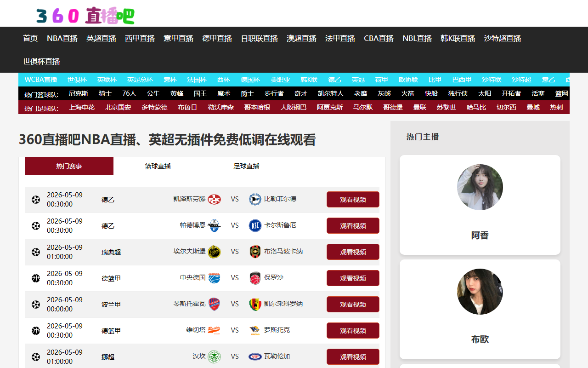Click the soccer ball icon in the 凯泽斯劳滕 row
Screen dimensions: 588x368
click(x=36, y=200)
